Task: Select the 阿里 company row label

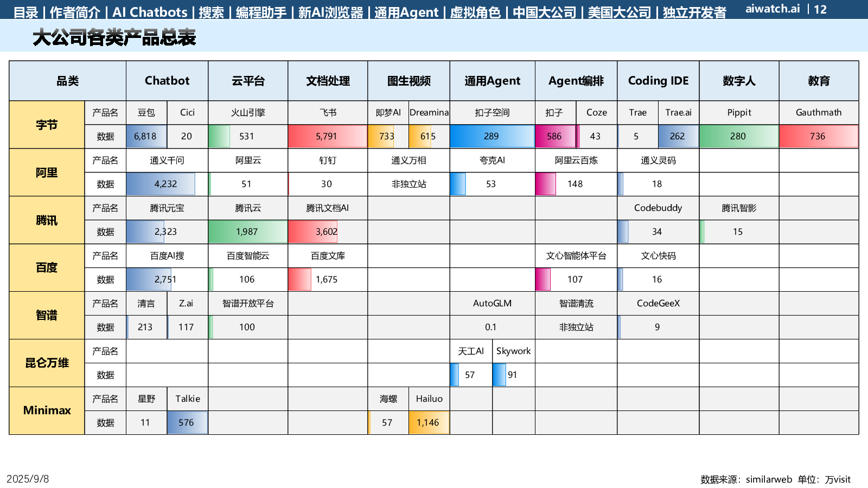Action: (x=47, y=172)
